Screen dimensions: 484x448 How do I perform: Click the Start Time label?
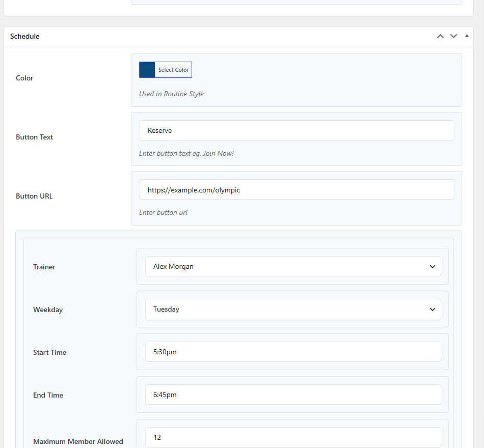[x=50, y=352]
